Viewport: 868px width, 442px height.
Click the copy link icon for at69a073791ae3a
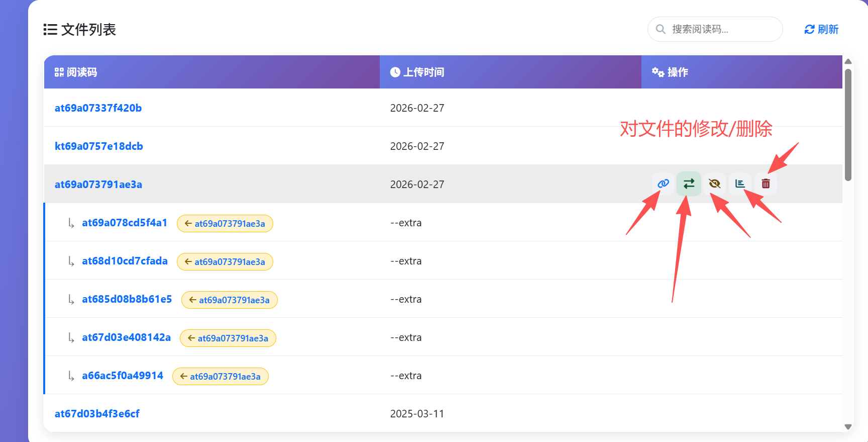click(x=663, y=184)
